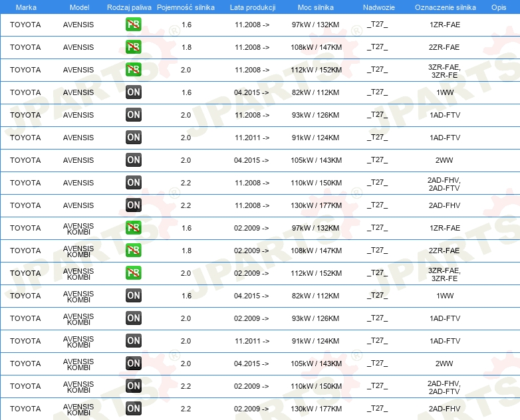This screenshot has height=420, width=520.
Task: Select 1AD-FTV in Avensis Kombi 02.2009 row
Action: click(445, 318)
